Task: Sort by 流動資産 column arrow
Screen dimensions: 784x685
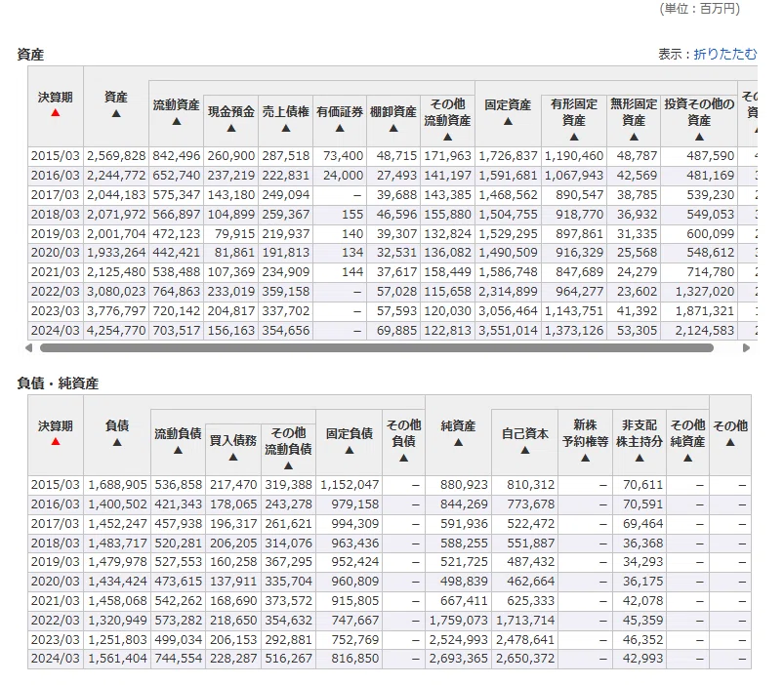Action: [x=177, y=121]
